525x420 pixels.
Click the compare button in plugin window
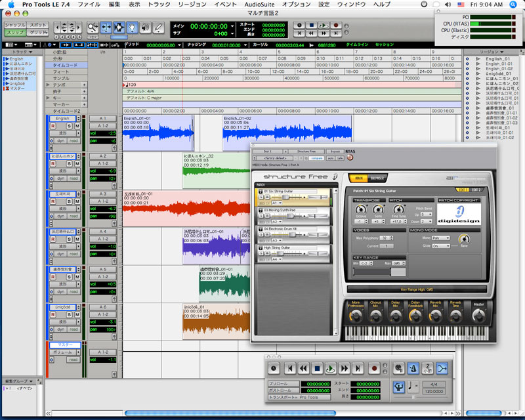coord(316,158)
